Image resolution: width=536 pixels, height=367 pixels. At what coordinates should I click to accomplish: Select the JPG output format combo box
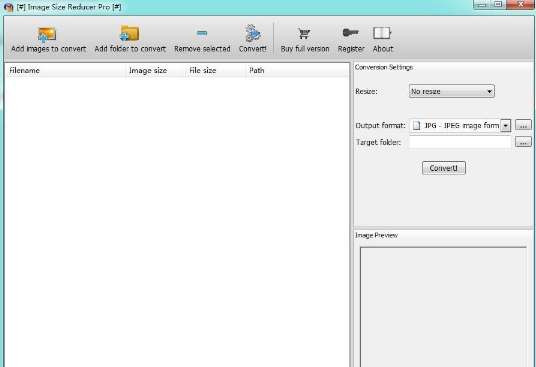point(460,125)
